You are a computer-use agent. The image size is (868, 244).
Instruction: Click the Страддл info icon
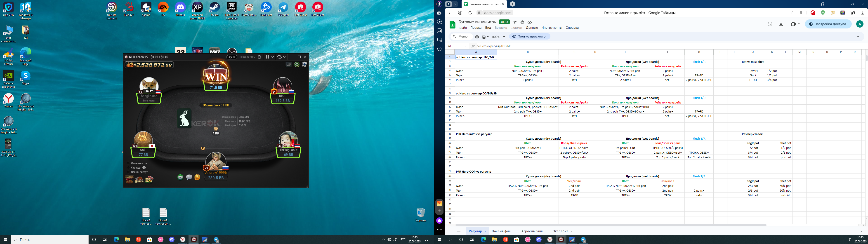pos(144,167)
